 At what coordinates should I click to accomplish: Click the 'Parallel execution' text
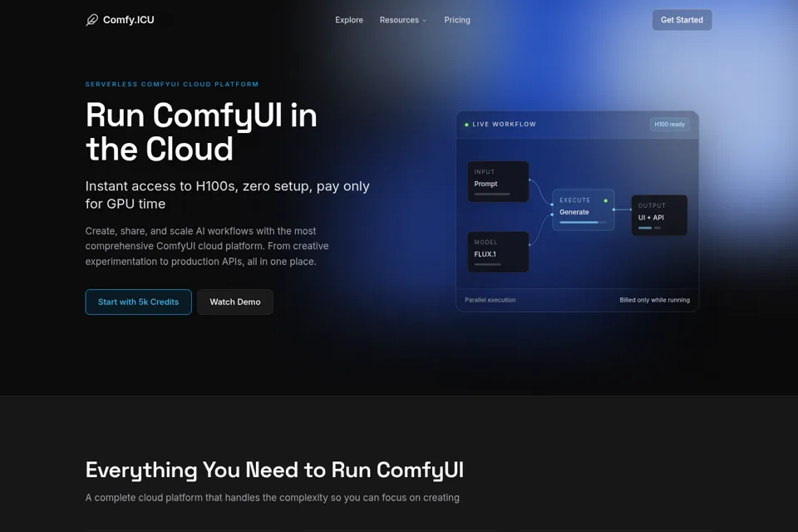(490, 300)
